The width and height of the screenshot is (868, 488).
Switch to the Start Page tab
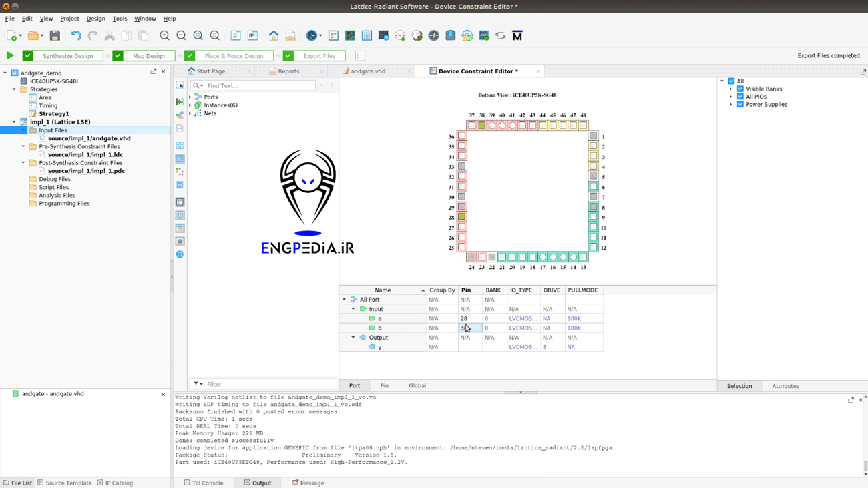[x=210, y=71]
